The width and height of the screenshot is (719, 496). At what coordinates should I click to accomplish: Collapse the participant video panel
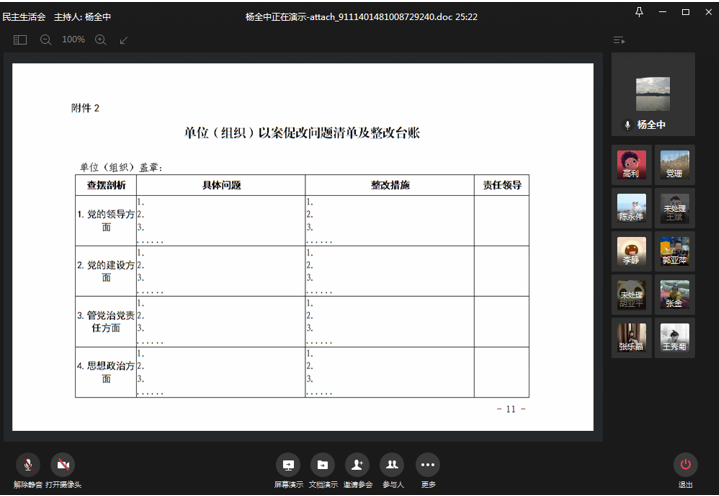click(x=619, y=40)
